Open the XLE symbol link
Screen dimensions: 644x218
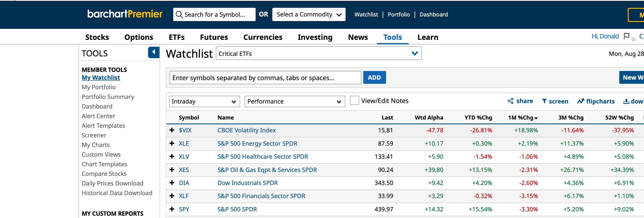(184, 143)
